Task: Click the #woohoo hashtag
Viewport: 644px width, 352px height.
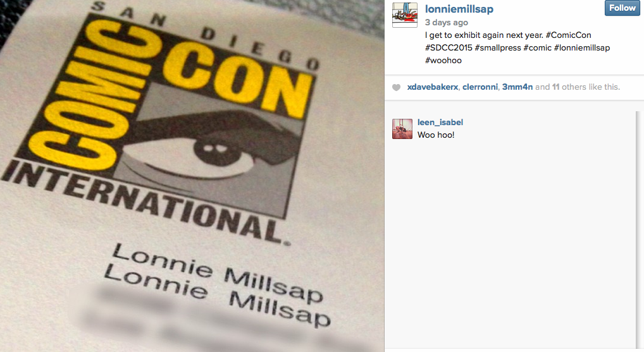Action: tap(443, 60)
